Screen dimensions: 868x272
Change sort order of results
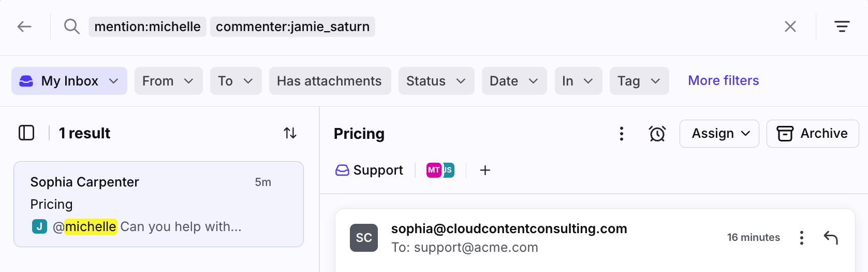(290, 133)
